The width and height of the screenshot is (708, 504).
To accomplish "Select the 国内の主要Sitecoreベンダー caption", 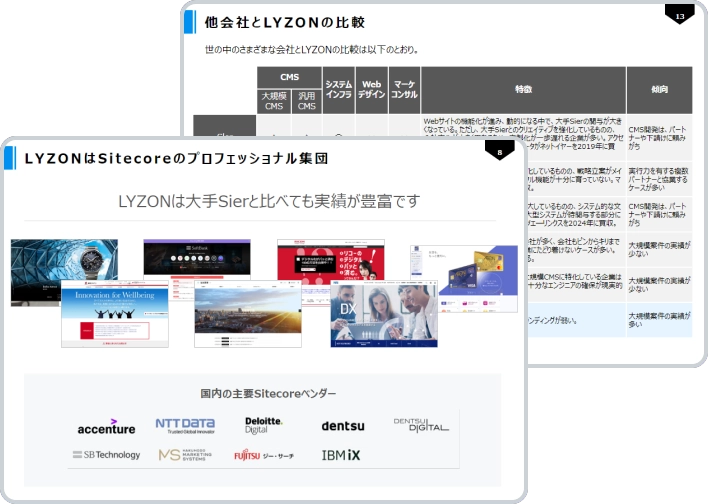I will coord(268,393).
